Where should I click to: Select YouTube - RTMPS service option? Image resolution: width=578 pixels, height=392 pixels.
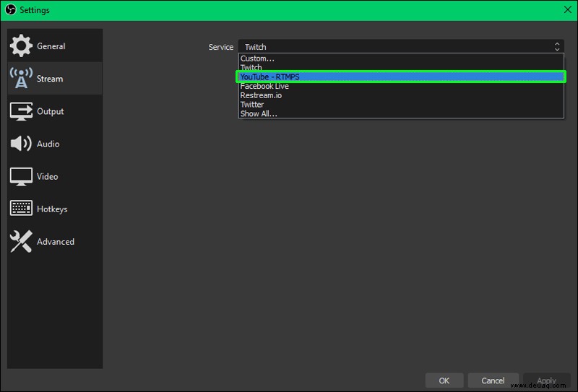pos(401,77)
